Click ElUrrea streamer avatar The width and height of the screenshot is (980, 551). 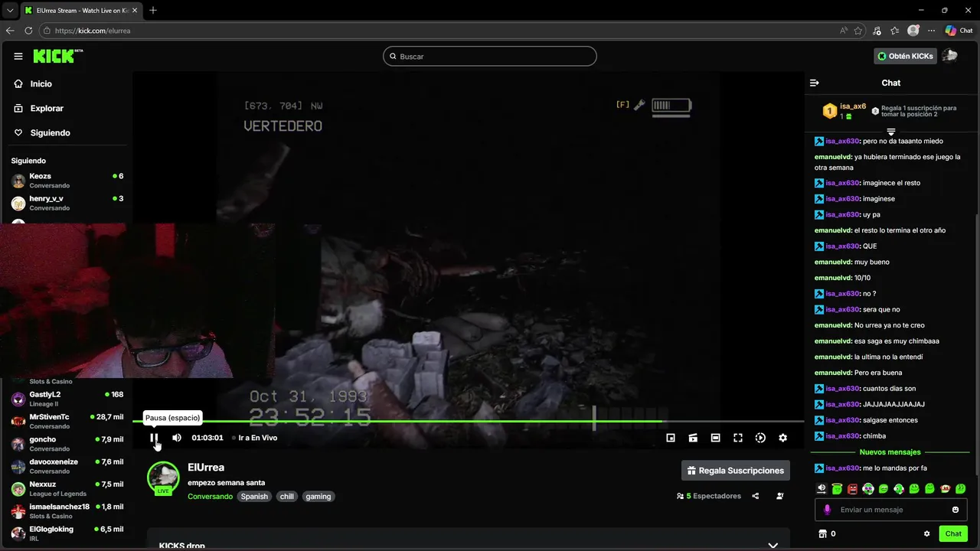[x=163, y=478]
